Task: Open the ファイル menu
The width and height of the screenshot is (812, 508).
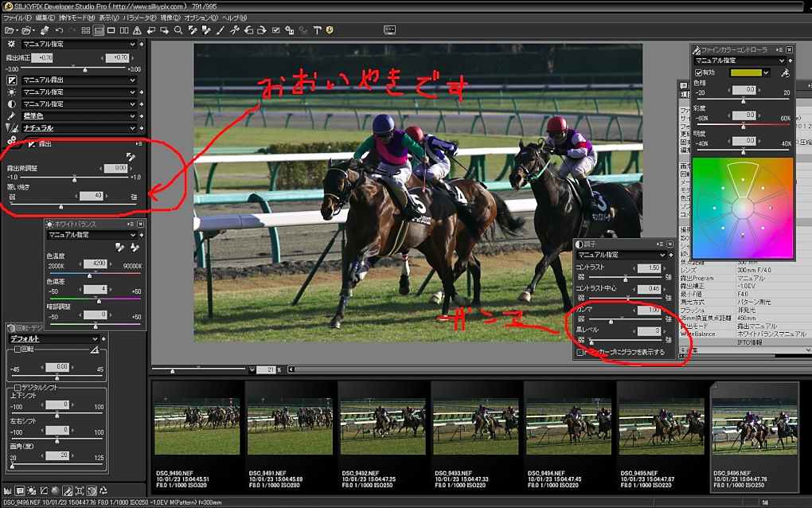Action: (17, 18)
